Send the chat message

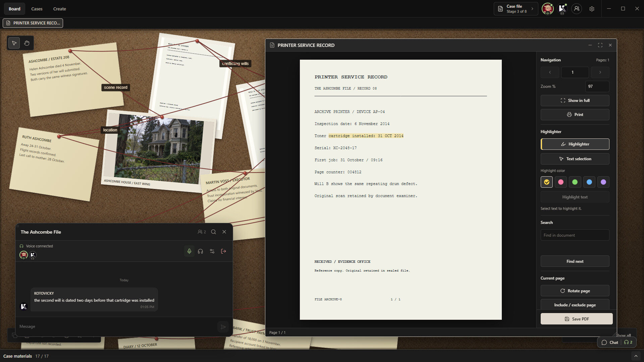coord(223,327)
